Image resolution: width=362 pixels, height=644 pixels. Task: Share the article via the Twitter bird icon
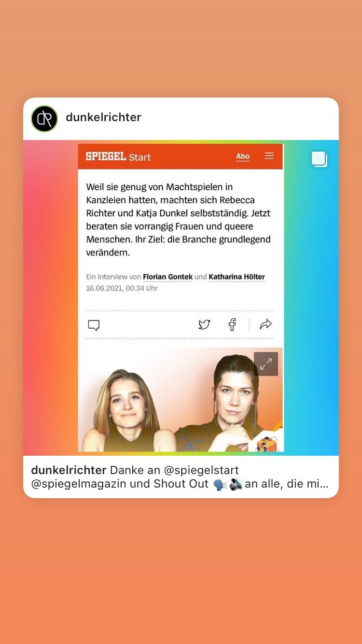(x=204, y=325)
